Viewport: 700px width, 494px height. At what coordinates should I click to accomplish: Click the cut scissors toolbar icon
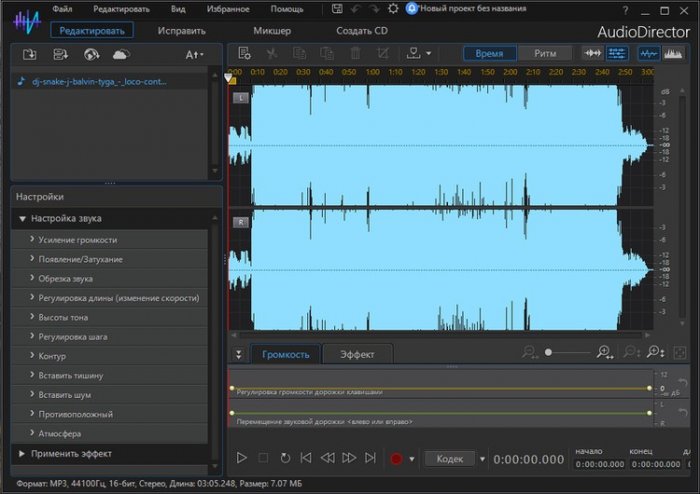pos(273,53)
